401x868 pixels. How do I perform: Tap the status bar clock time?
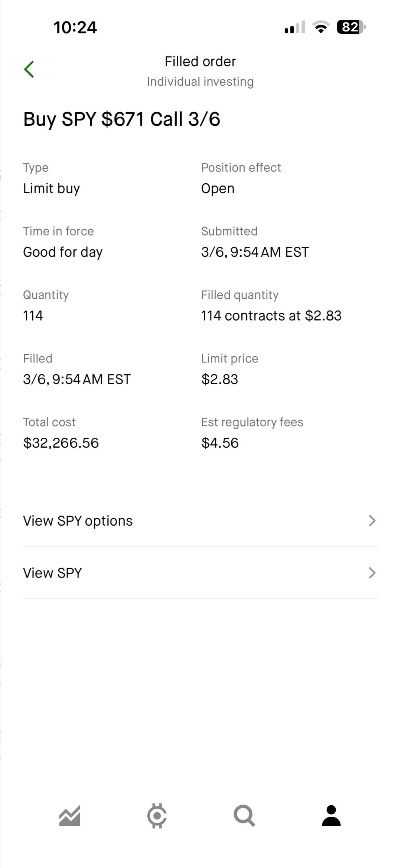[75, 27]
